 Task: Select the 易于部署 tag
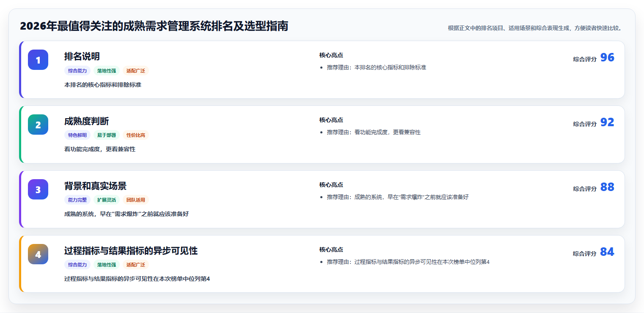pyautogui.click(x=107, y=135)
